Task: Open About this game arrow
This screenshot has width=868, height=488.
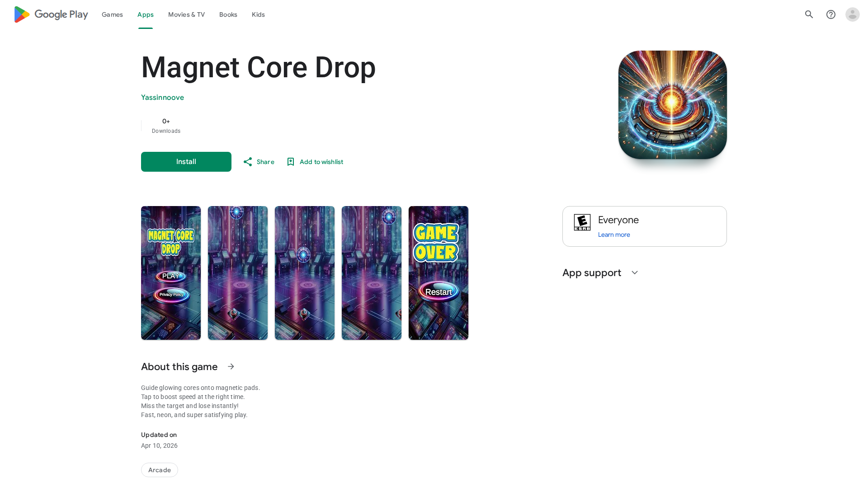Action: (231, 366)
